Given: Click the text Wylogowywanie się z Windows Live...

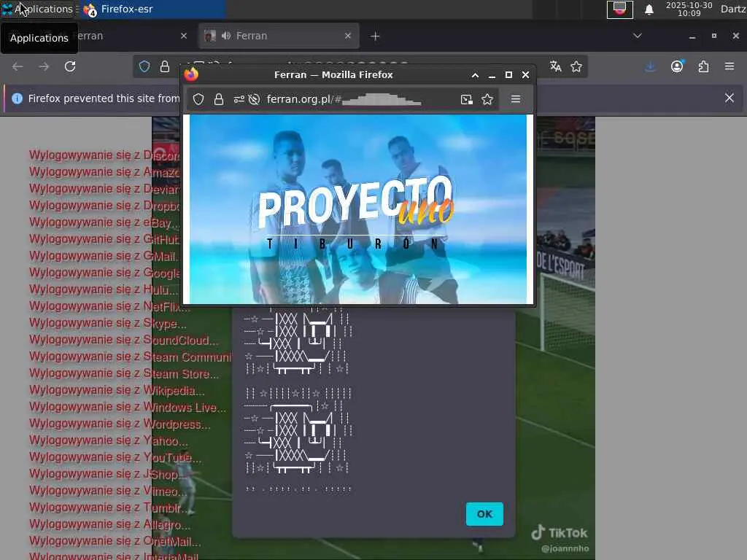Looking at the screenshot, I should pos(127,407).
